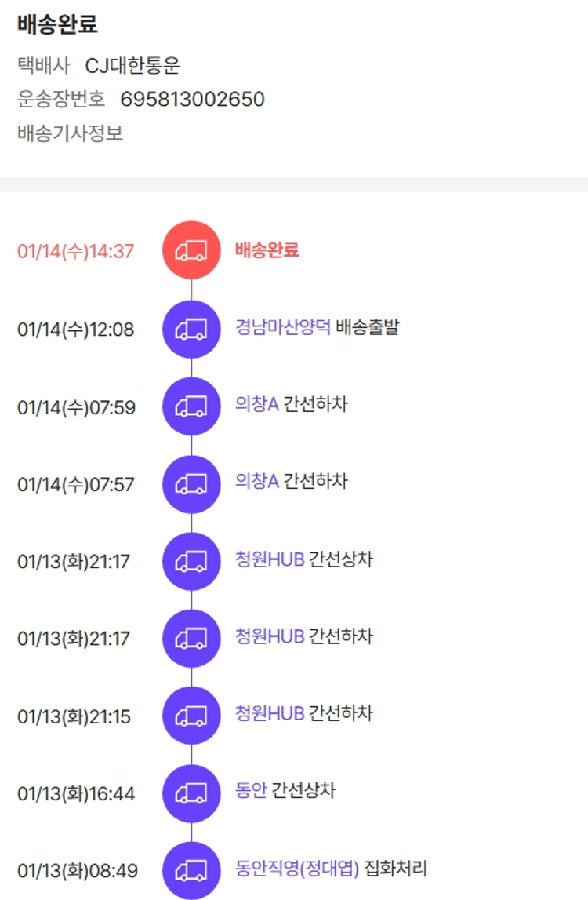Click the red 배송완료 status text
Viewport: 588px width, 900px height.
click(x=267, y=250)
